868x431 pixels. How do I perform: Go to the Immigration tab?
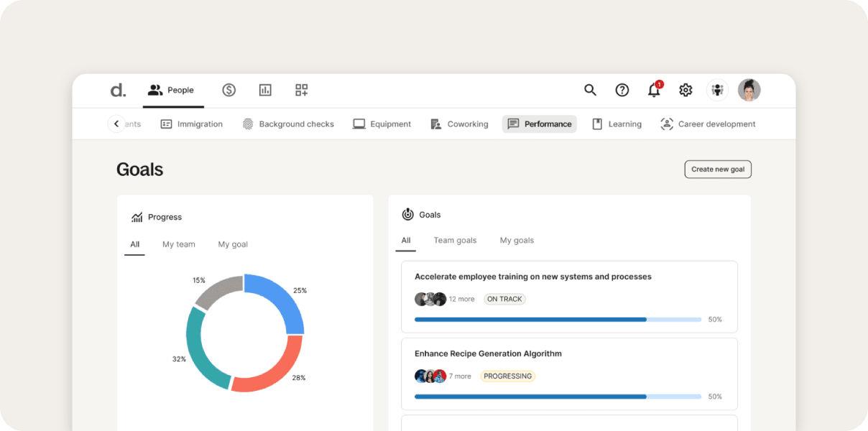191,124
